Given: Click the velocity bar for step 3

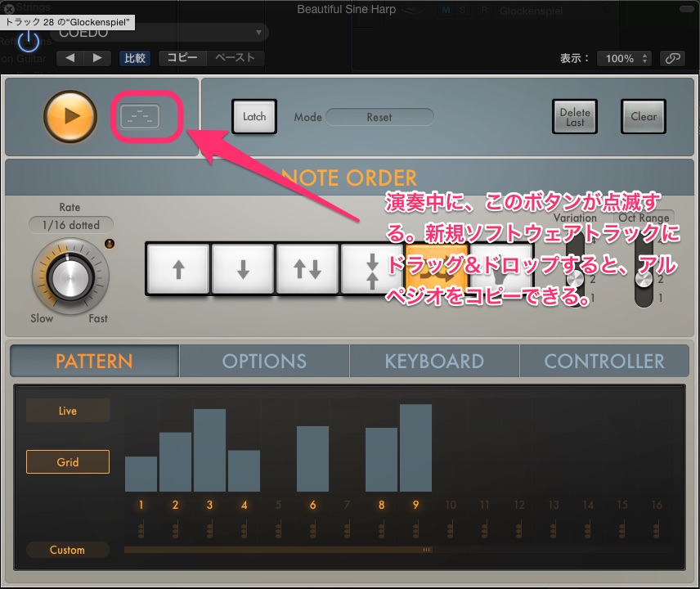Looking at the screenshot, I should point(209,450).
